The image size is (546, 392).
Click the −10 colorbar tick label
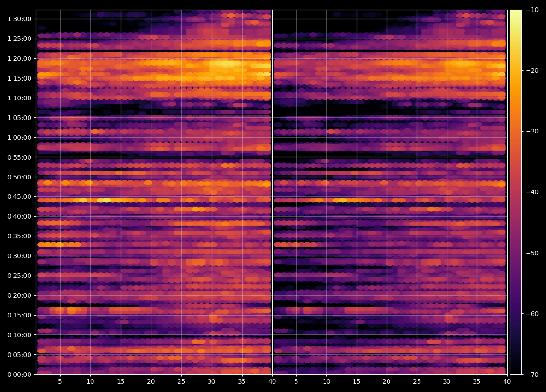coord(532,10)
